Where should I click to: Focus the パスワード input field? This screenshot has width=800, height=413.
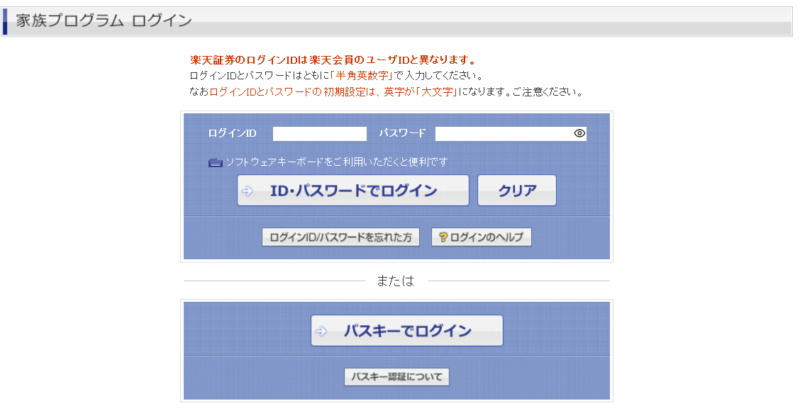coord(511,134)
